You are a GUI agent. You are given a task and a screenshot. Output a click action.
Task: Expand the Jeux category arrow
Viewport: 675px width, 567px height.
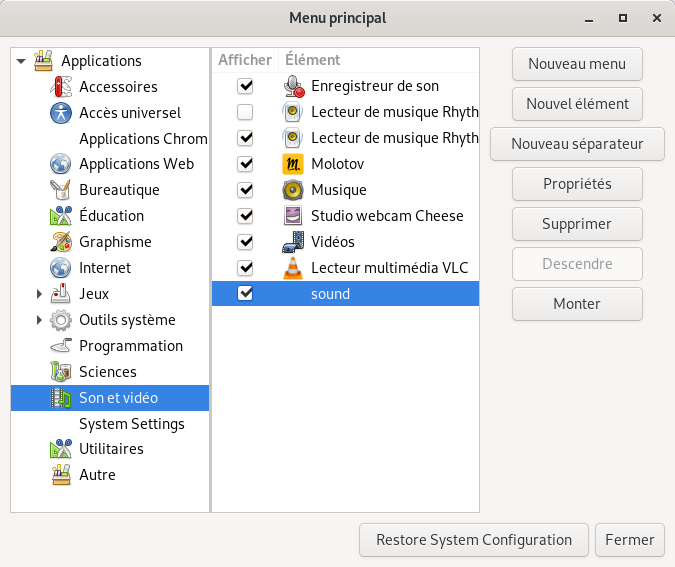pos(39,294)
